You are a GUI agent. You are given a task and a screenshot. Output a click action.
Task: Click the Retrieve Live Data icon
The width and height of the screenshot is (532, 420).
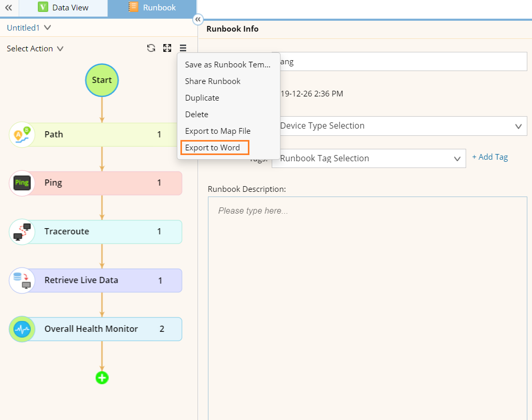point(22,281)
